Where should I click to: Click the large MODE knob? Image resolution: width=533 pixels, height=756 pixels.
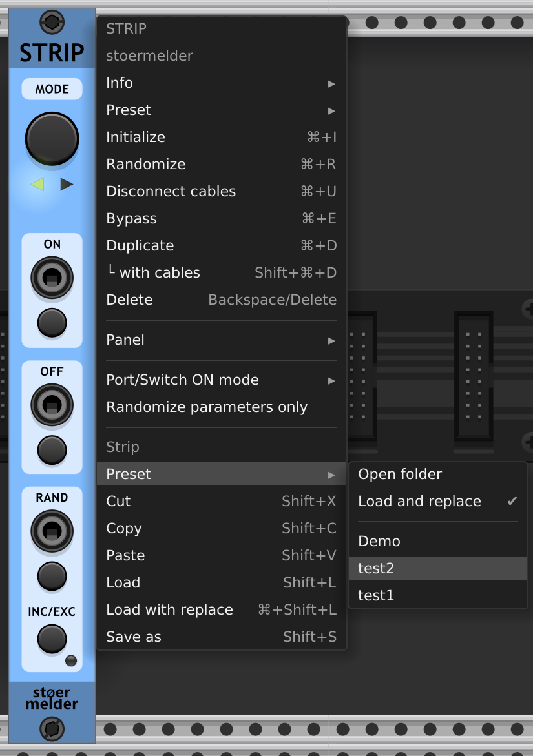click(52, 139)
